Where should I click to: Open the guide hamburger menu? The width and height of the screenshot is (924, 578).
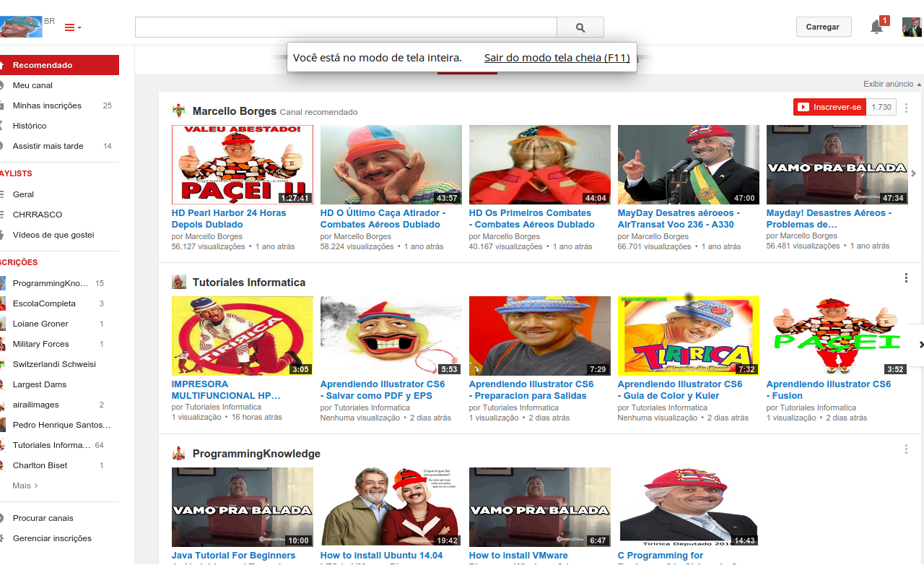click(73, 27)
